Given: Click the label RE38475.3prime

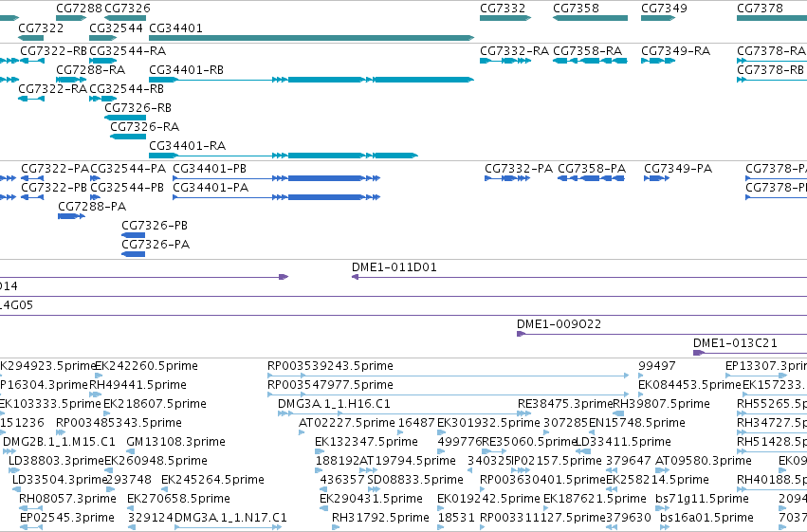Looking at the screenshot, I should click(565, 404).
